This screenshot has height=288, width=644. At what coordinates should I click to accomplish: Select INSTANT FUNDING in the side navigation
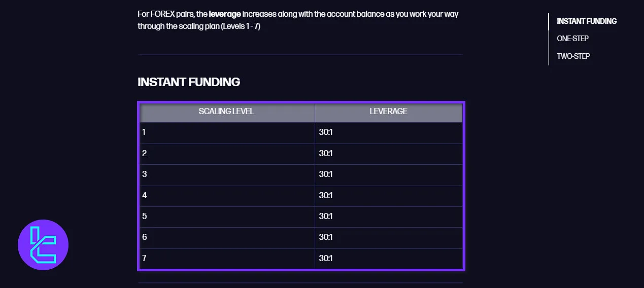point(587,21)
